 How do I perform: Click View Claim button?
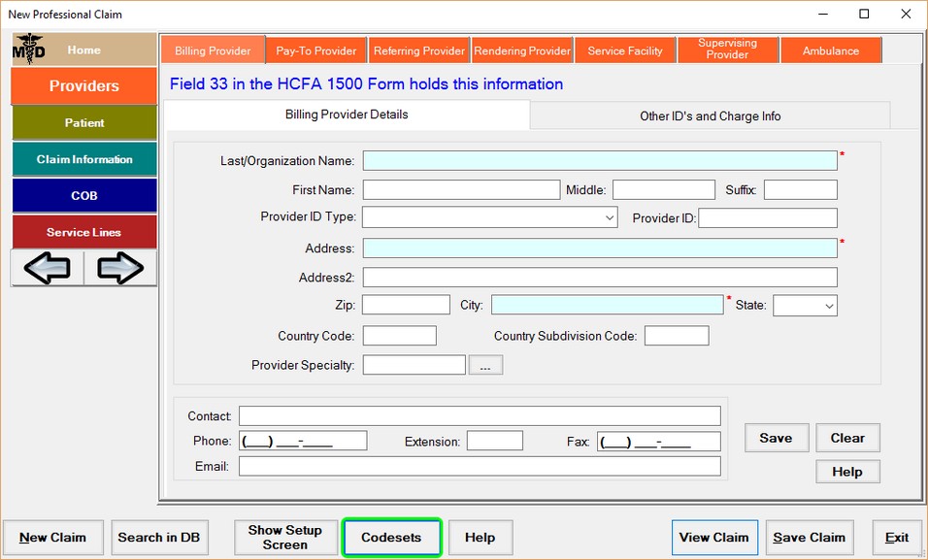coord(713,538)
